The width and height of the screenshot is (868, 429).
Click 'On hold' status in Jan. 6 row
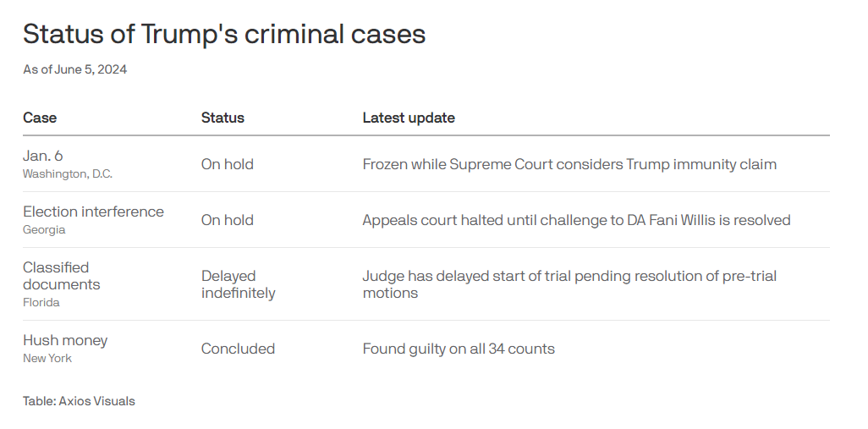click(x=227, y=164)
